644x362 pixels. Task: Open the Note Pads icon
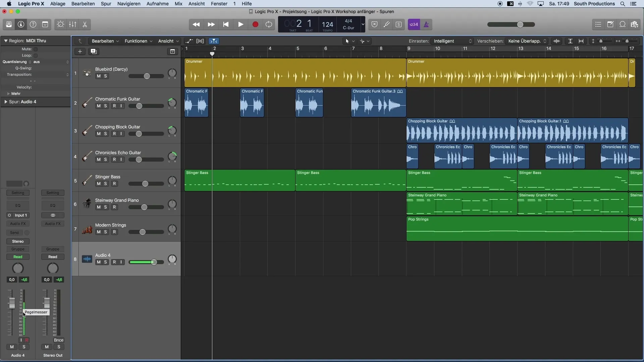tap(610, 24)
